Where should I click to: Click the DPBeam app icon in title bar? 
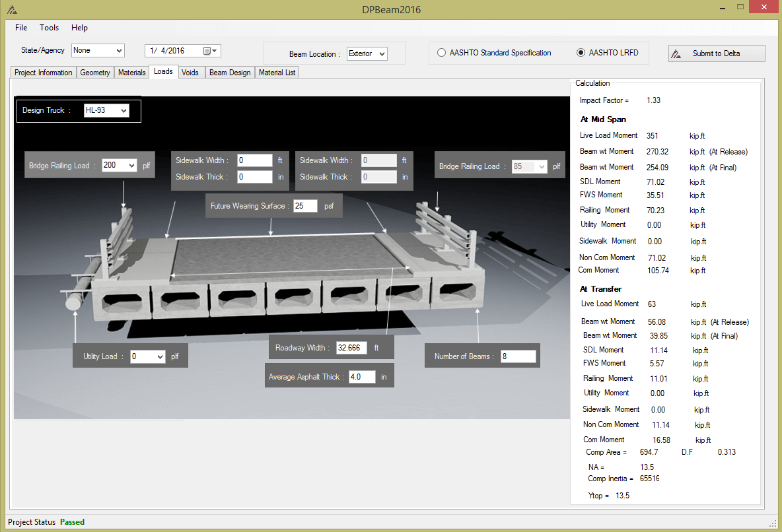[13, 9]
